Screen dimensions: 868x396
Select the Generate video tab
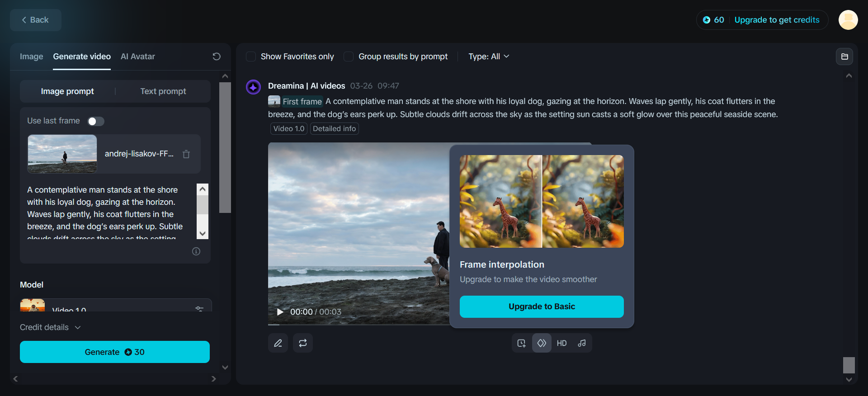pos(82,57)
